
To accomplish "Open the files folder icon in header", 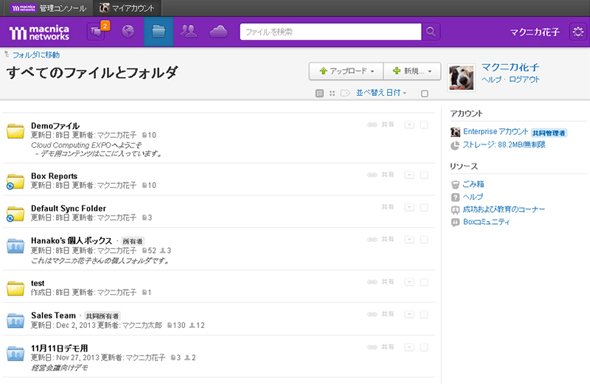I will (158, 32).
